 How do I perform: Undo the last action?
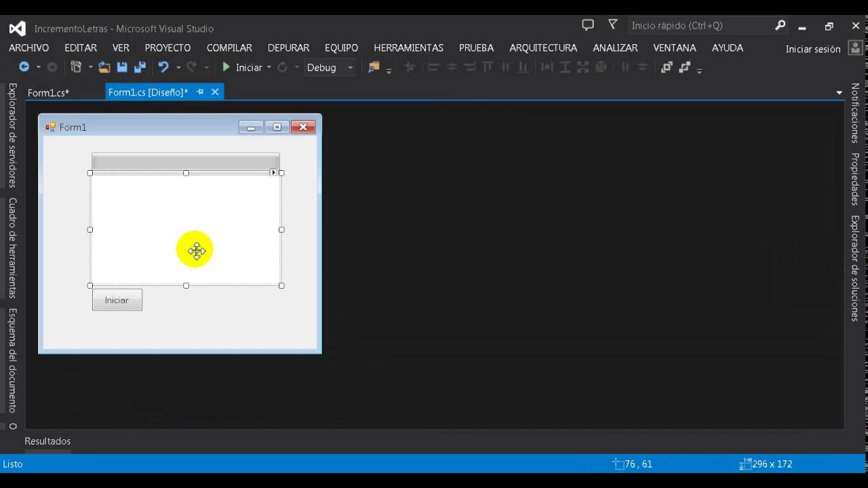pyautogui.click(x=163, y=67)
